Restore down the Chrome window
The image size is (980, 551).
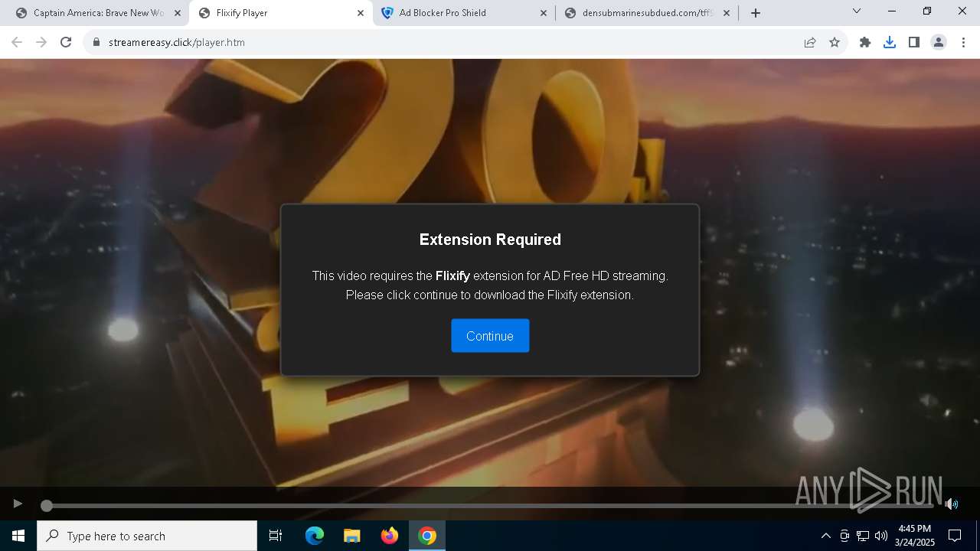(x=927, y=11)
